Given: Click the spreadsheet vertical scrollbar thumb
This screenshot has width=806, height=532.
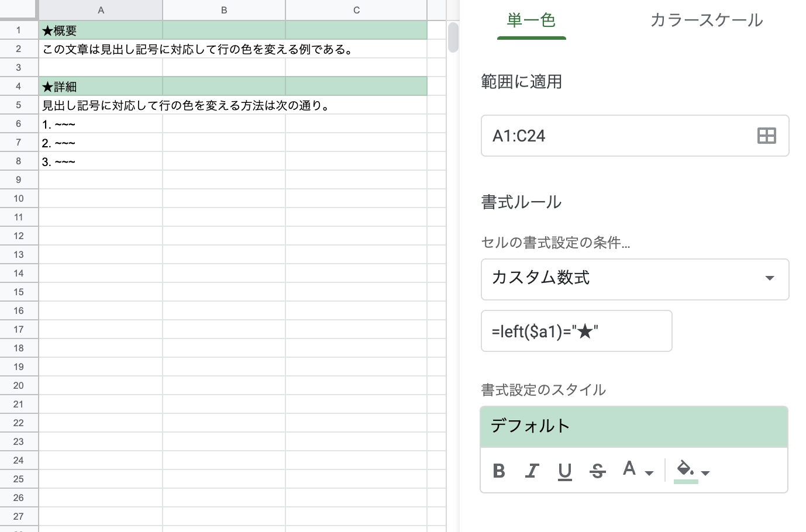Looking at the screenshot, I should [453, 37].
